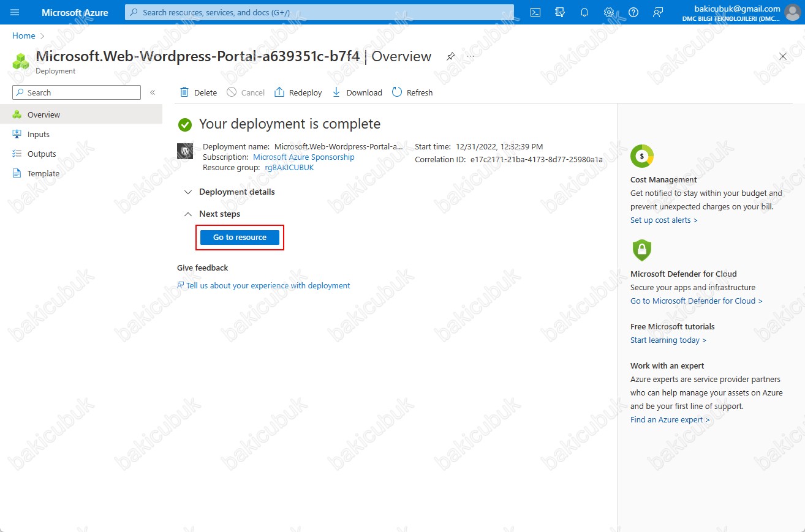Click the green deployment complete checkmark
This screenshot has width=805, height=532.
point(184,124)
